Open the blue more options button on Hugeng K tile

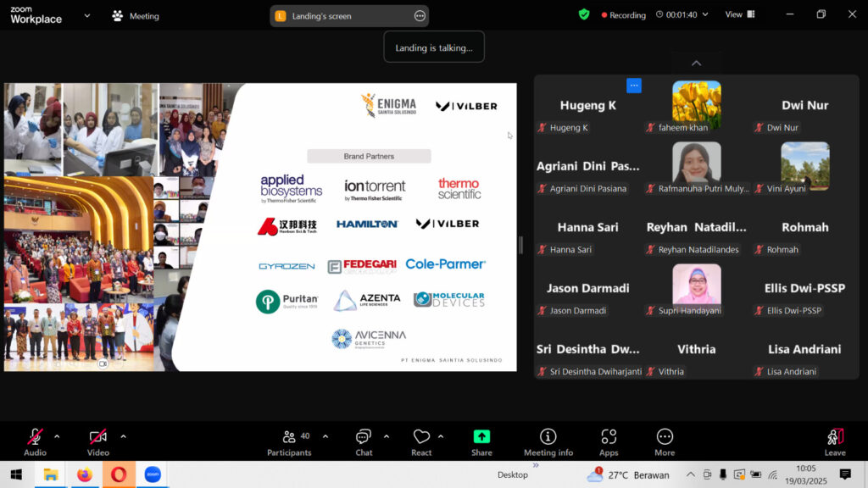(x=634, y=86)
